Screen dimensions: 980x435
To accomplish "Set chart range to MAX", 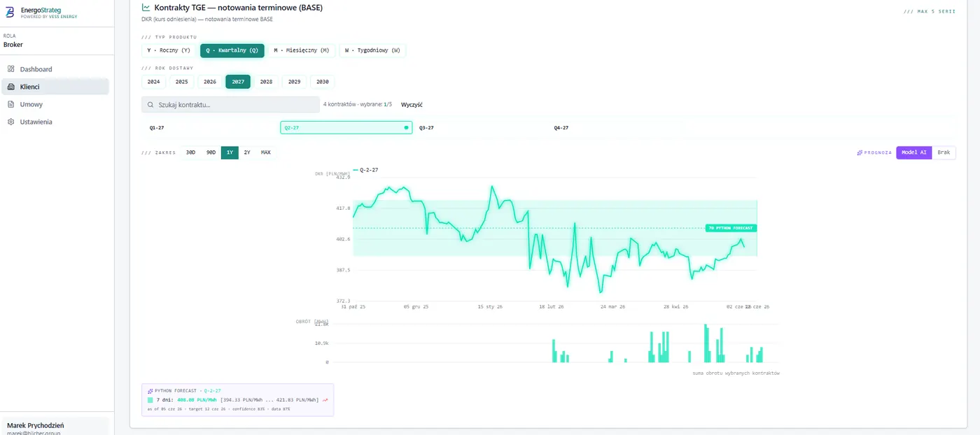I will 266,152.
